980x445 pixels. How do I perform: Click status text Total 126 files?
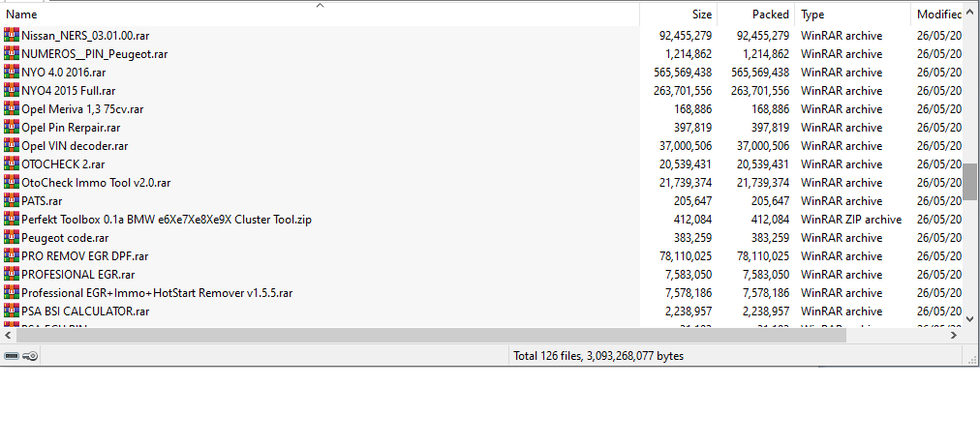[x=598, y=356]
